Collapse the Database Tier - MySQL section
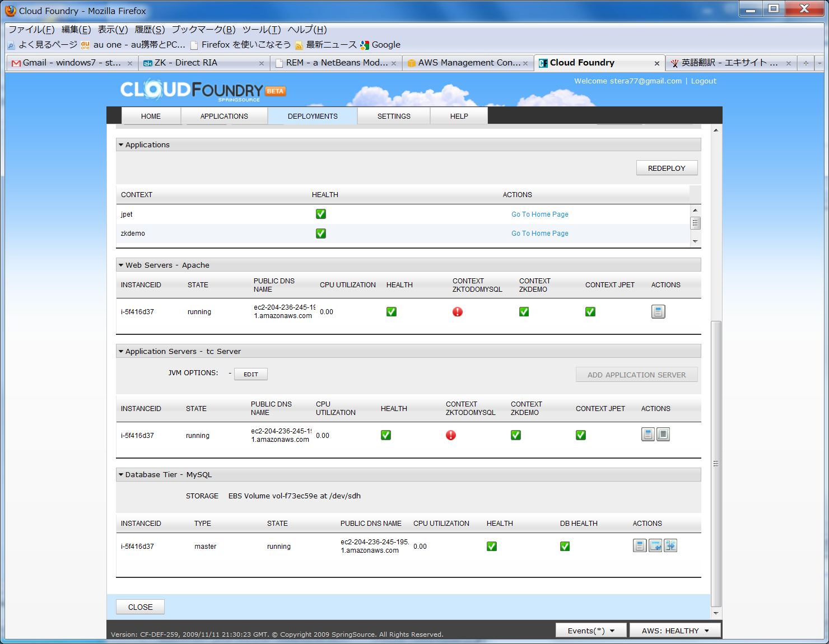 [121, 475]
